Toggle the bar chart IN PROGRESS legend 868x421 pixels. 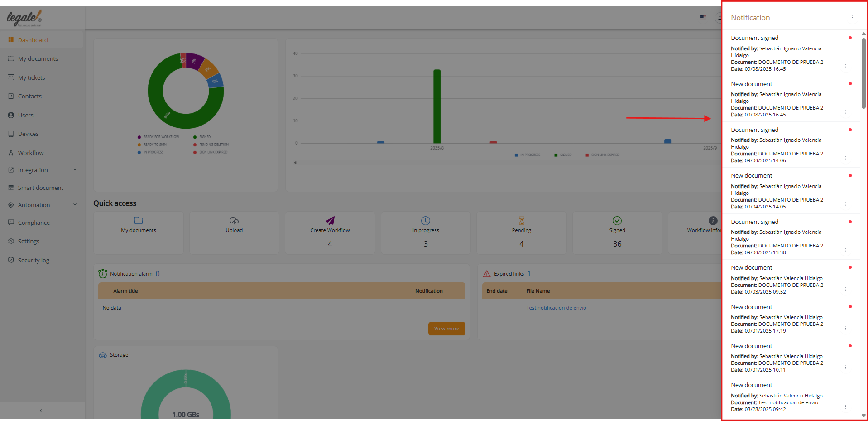(x=528, y=155)
